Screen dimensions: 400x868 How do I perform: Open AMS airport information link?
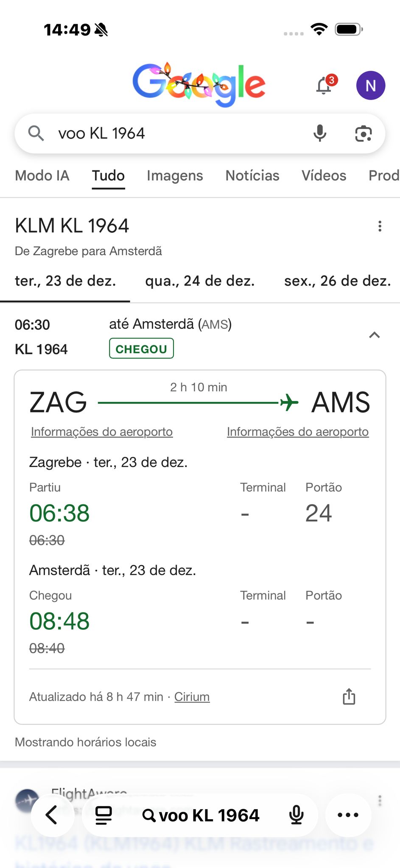[x=298, y=431]
